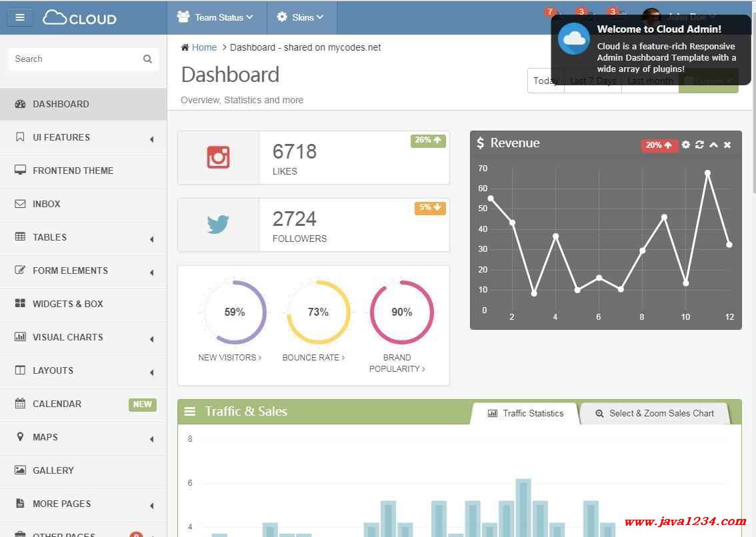
Task: Select the Today date range button
Action: pos(546,81)
